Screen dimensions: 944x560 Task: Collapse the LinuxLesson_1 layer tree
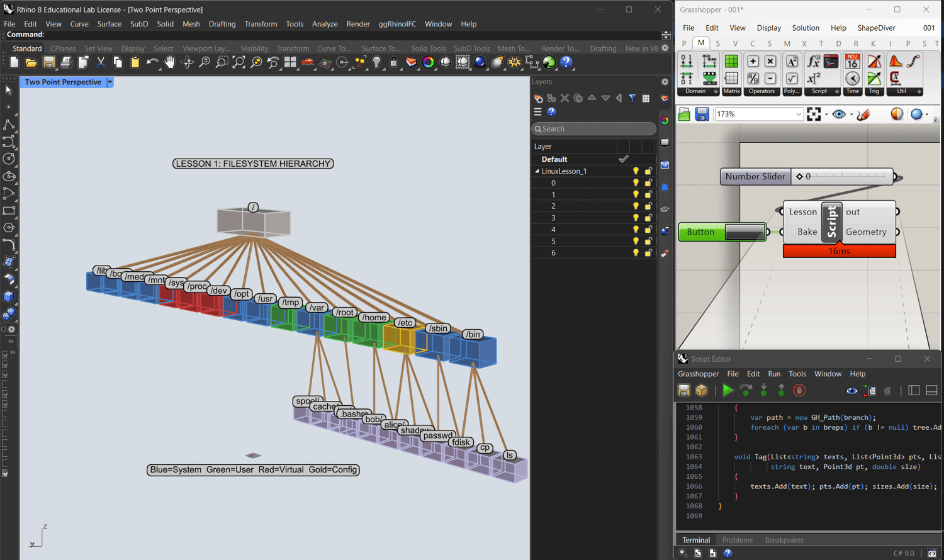pyautogui.click(x=537, y=171)
